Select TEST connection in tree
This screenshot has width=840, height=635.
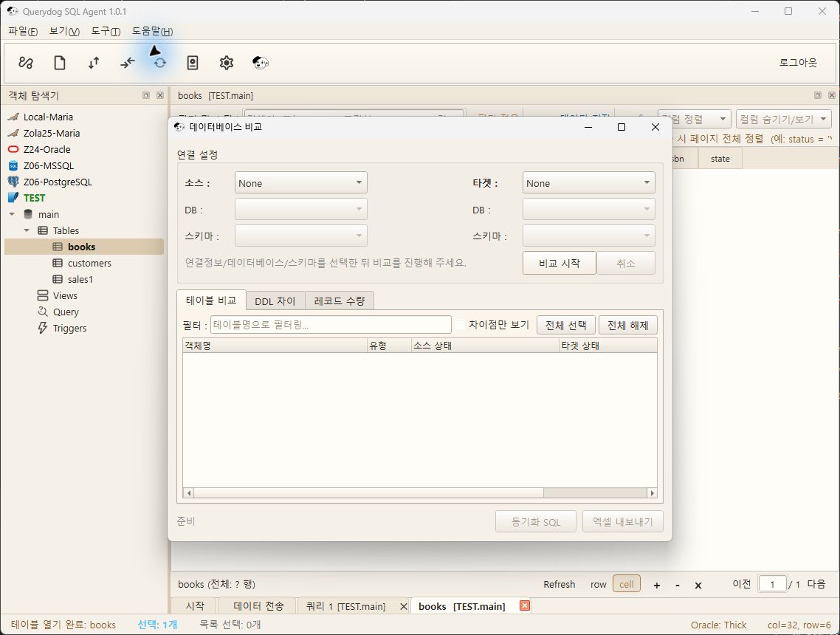[34, 198]
